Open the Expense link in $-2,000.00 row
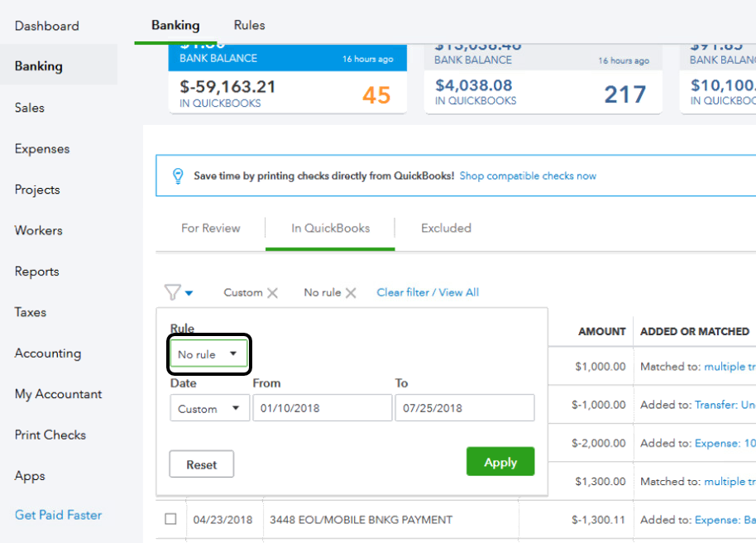 (x=725, y=443)
